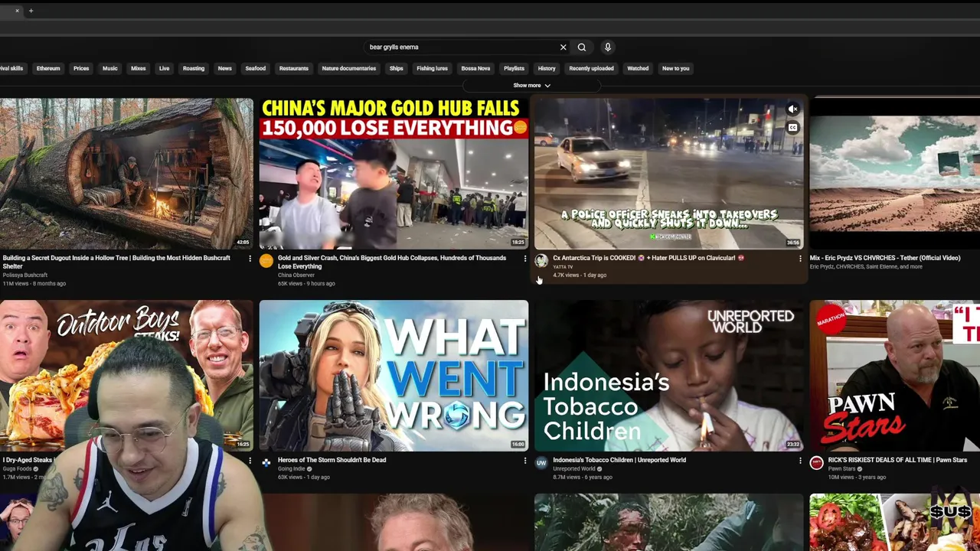Select the Playlists filter chip
Viewport: 980px width, 551px height.
[514, 68]
